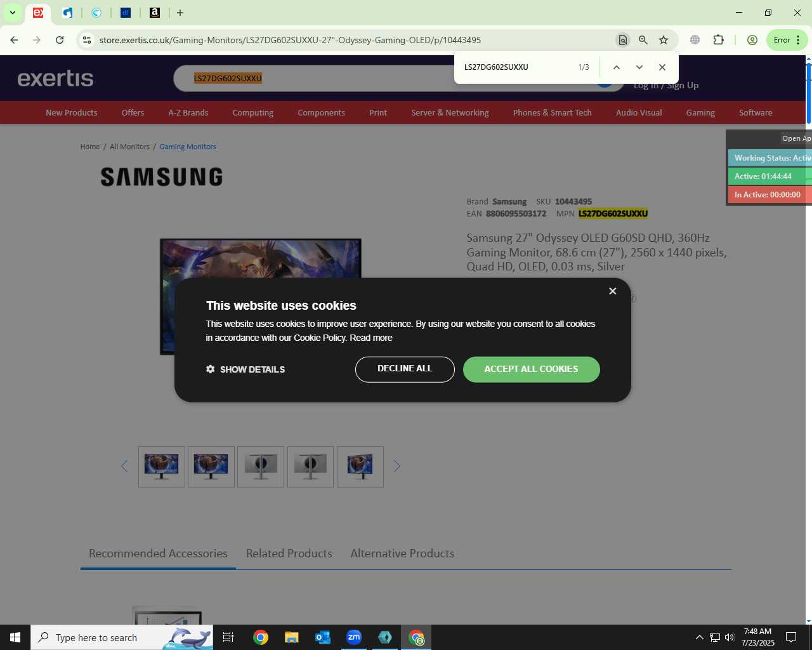
Task: Open Server & Networking menu
Action: [x=450, y=112]
